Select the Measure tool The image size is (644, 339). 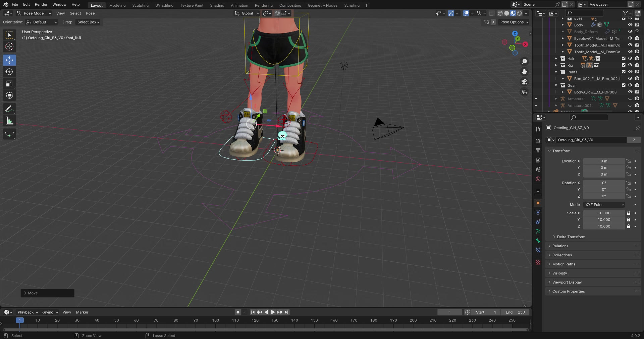click(x=9, y=121)
